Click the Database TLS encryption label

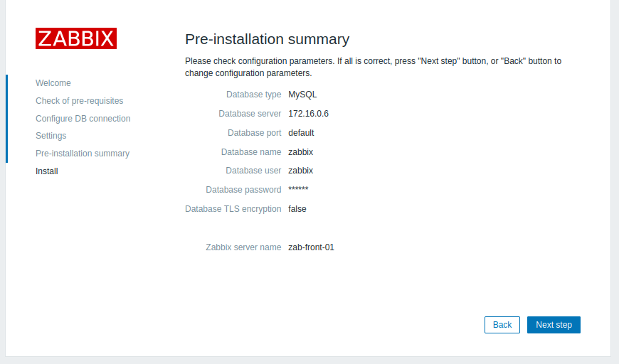[x=233, y=209]
